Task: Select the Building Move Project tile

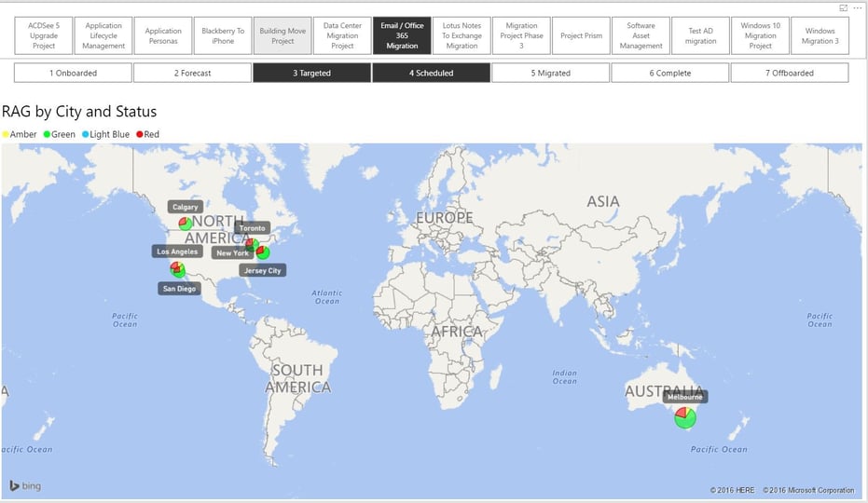Action: pyautogui.click(x=282, y=35)
